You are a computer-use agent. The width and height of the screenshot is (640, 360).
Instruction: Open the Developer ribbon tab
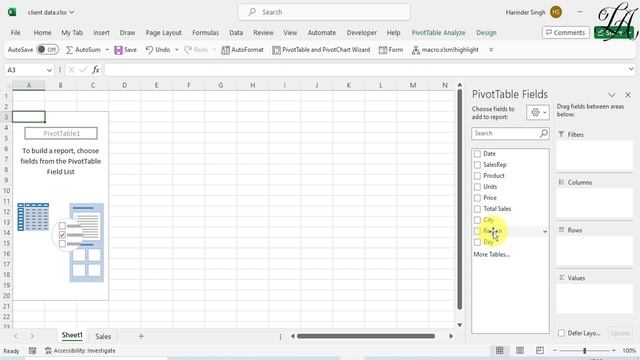[x=362, y=33]
